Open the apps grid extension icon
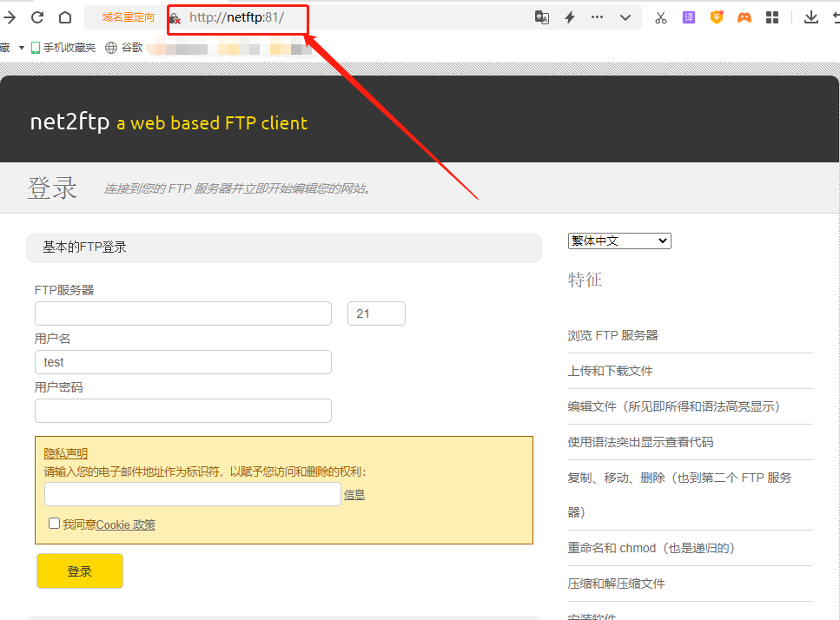 (772, 17)
